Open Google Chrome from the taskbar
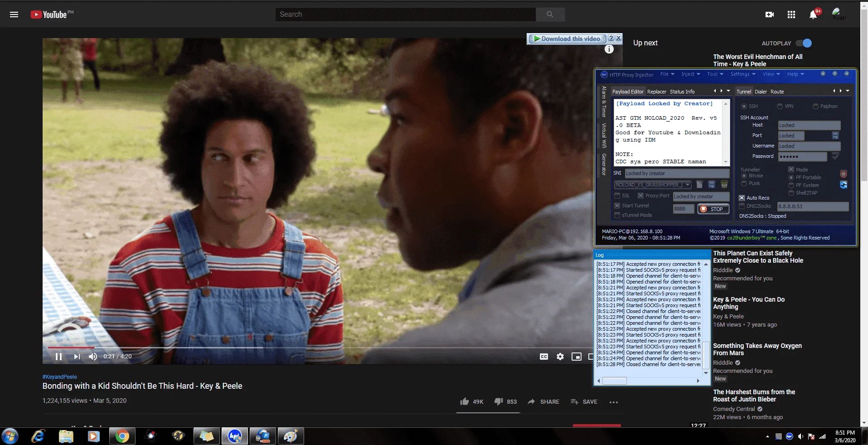This screenshot has width=868, height=445. pyautogui.click(x=122, y=436)
